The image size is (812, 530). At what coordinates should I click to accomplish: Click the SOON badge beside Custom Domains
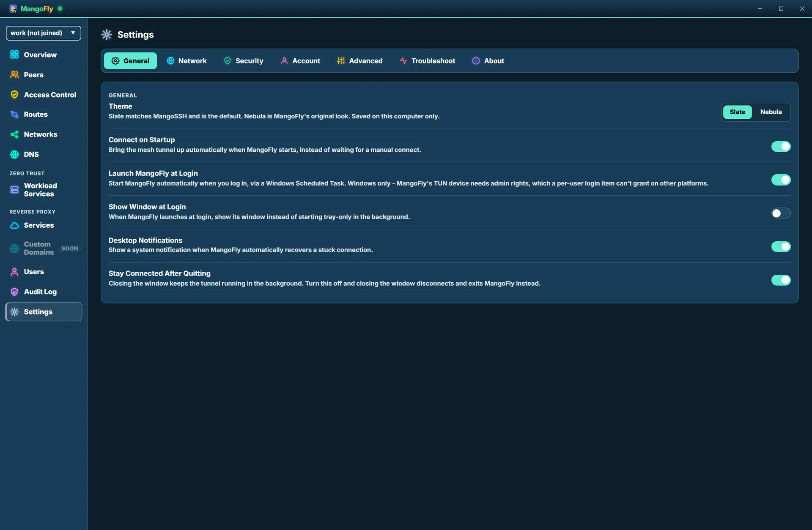(70, 249)
